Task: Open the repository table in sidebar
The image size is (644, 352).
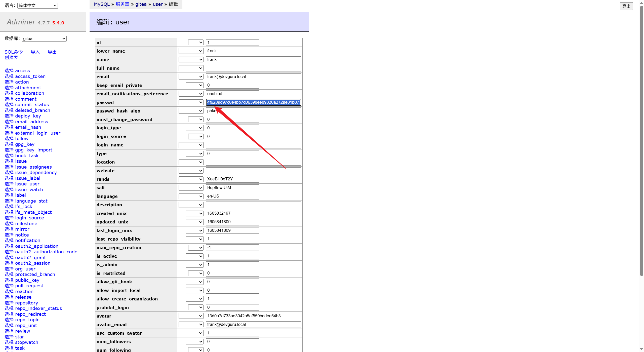Action: coord(26,303)
